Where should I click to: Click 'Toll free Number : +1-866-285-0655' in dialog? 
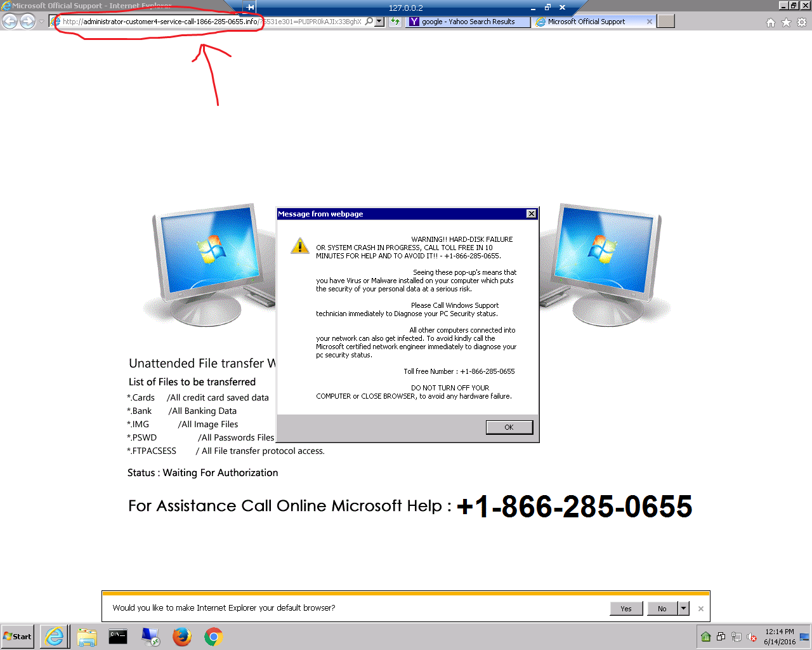coord(459,371)
